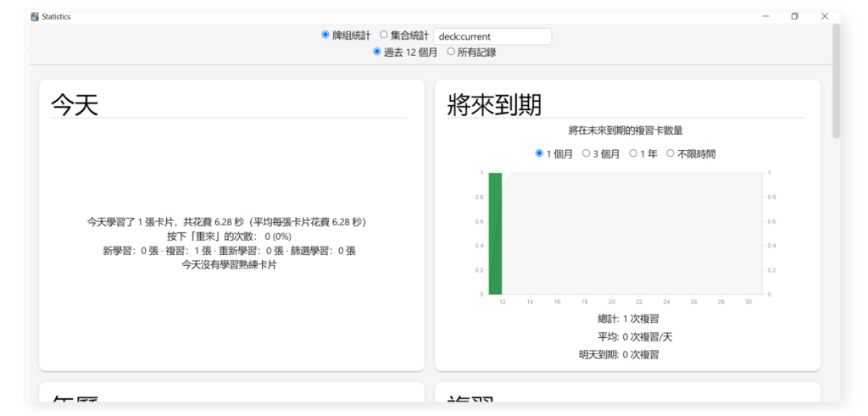Choose the 過去 12 個月 range
Screen dimensions: 868x416
click(377, 52)
